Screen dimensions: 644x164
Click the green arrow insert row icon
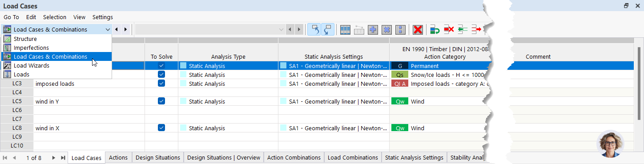pyautogui.click(x=463, y=30)
